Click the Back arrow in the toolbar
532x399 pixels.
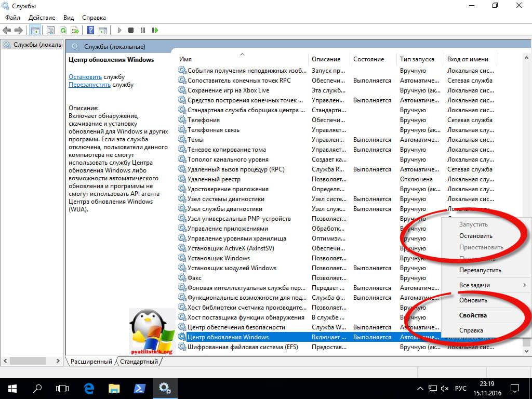click(7, 31)
